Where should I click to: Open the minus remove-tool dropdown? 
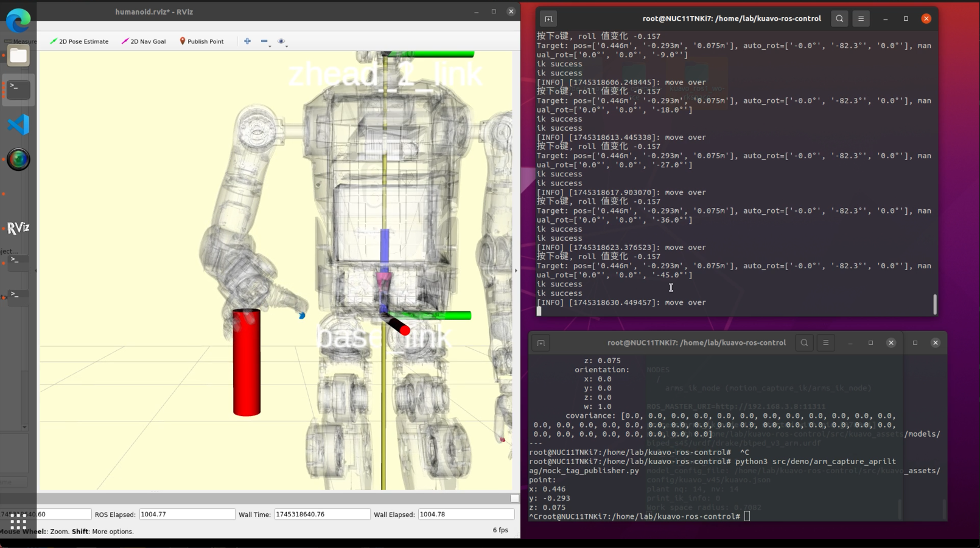[x=265, y=41]
